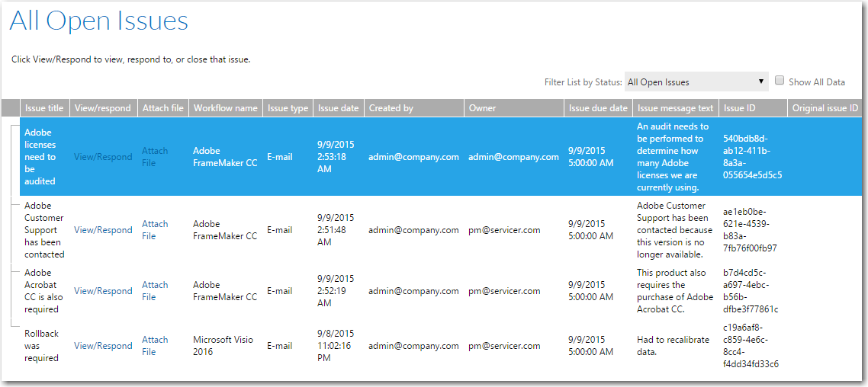Click the 'Microsoft Visio 2016' workflow name cell

pyautogui.click(x=221, y=346)
